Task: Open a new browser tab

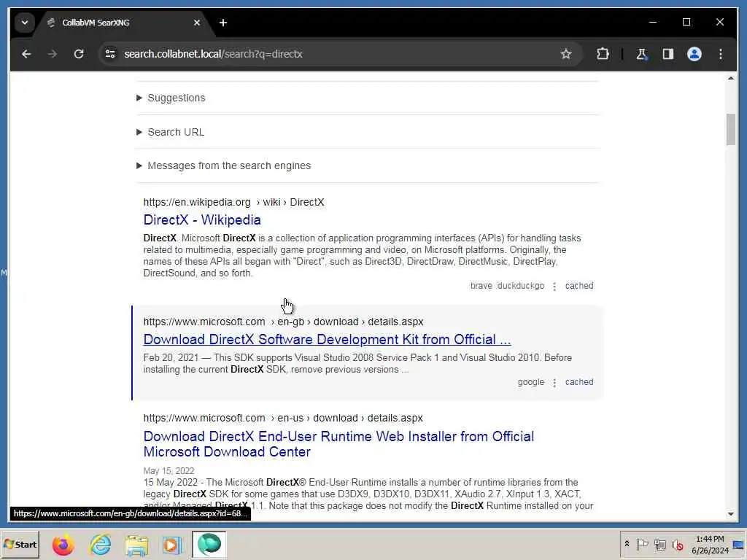Action: (x=223, y=23)
